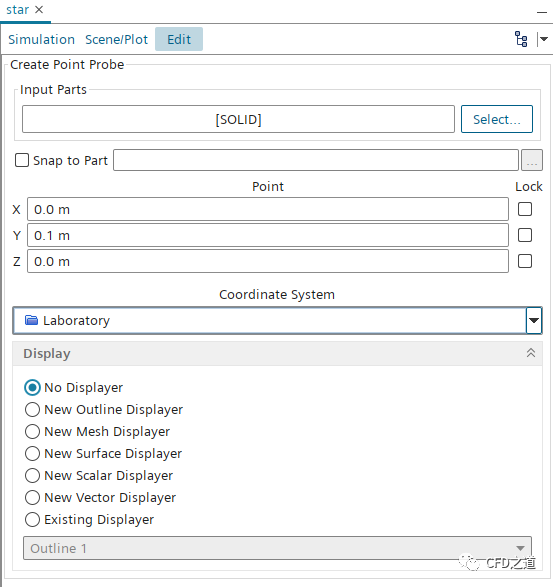Open the simulation tree view icon
This screenshot has width=553, height=587.
pyautogui.click(x=521, y=39)
